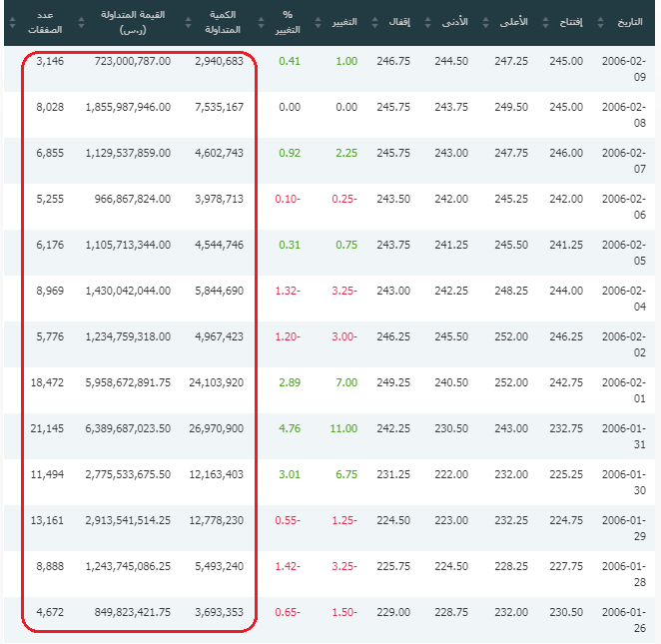Select the date cell 2006-02-01
Viewport: 661px width, 644px height.
point(623,390)
